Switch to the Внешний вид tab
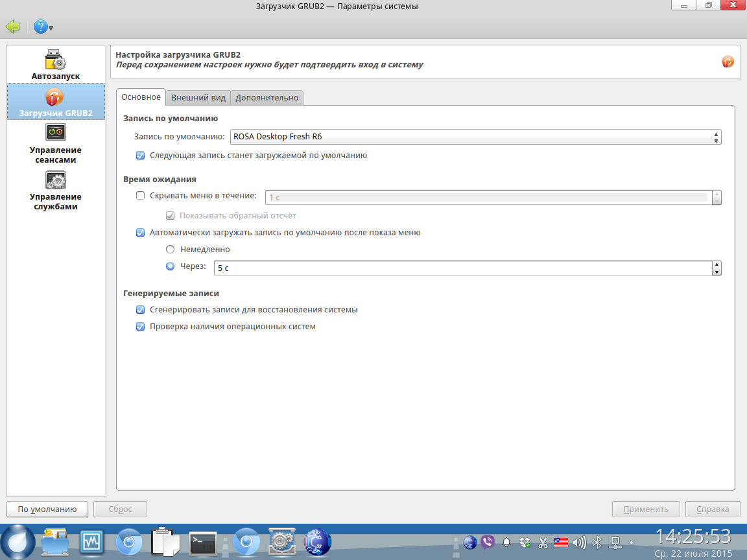 pos(198,98)
